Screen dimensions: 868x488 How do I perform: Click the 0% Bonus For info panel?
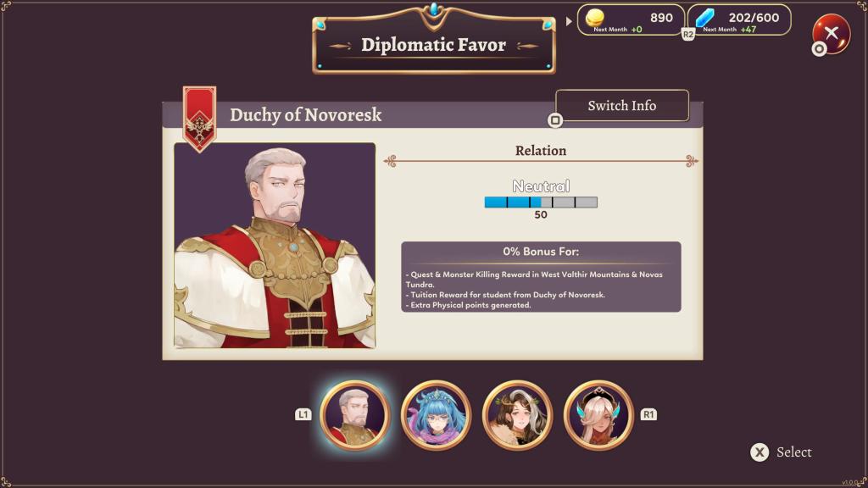(x=541, y=277)
